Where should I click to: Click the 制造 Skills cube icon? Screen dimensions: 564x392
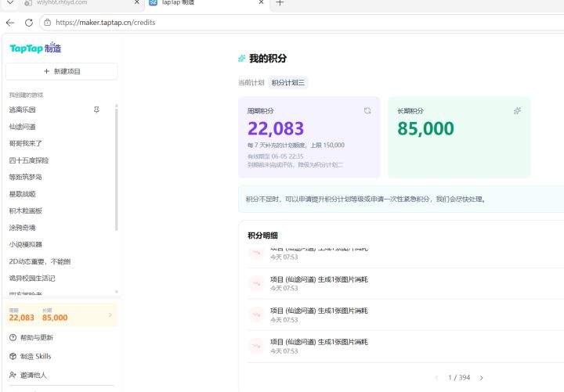(x=13, y=357)
